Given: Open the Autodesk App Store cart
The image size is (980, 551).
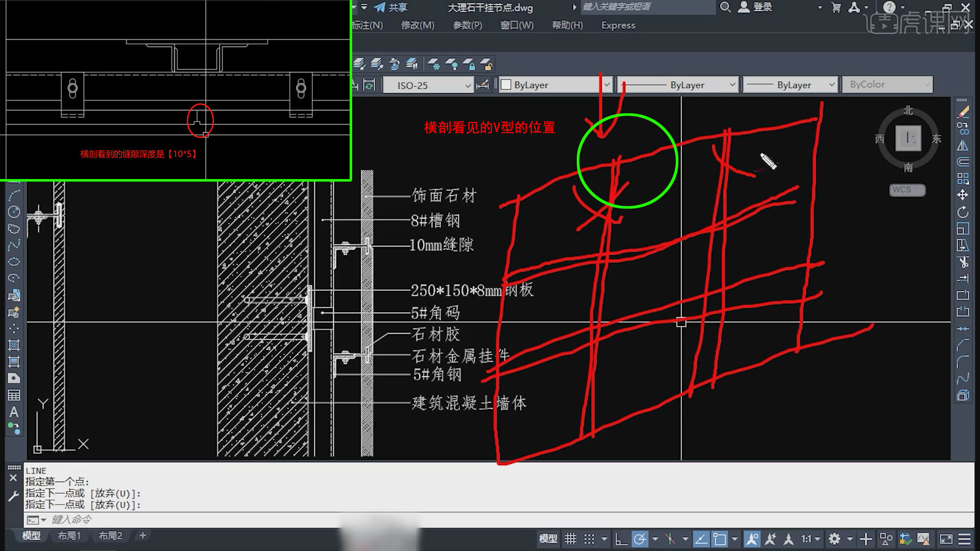Looking at the screenshot, I should (836, 7).
